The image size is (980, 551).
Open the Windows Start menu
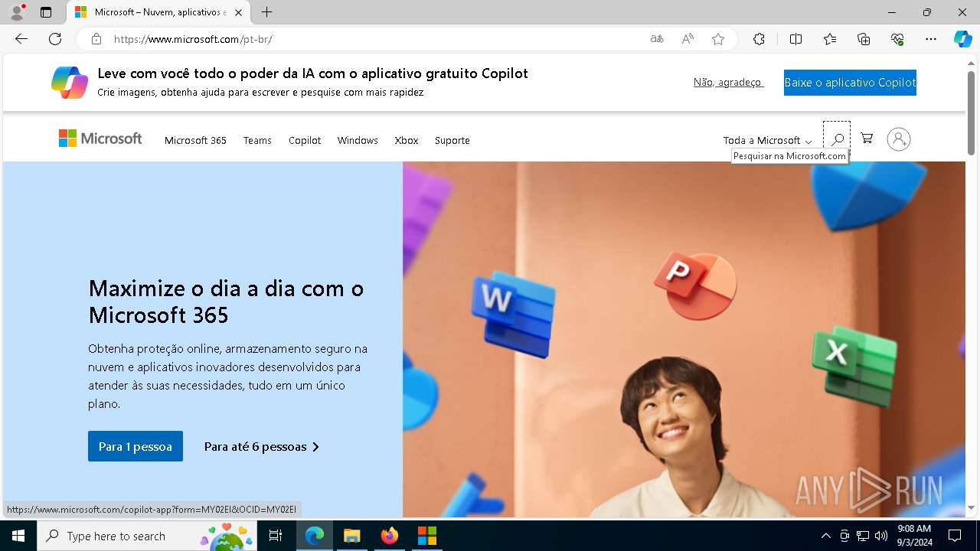coord(18,536)
